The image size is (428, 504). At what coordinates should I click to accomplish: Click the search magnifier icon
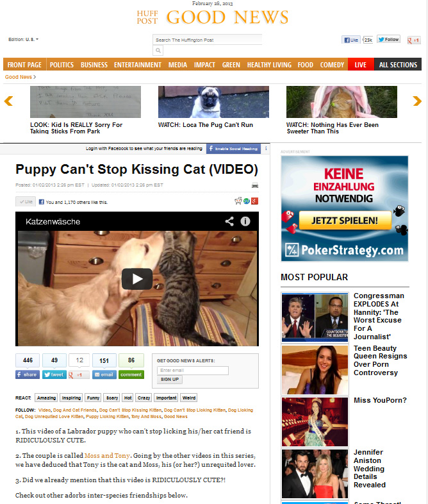158,50
